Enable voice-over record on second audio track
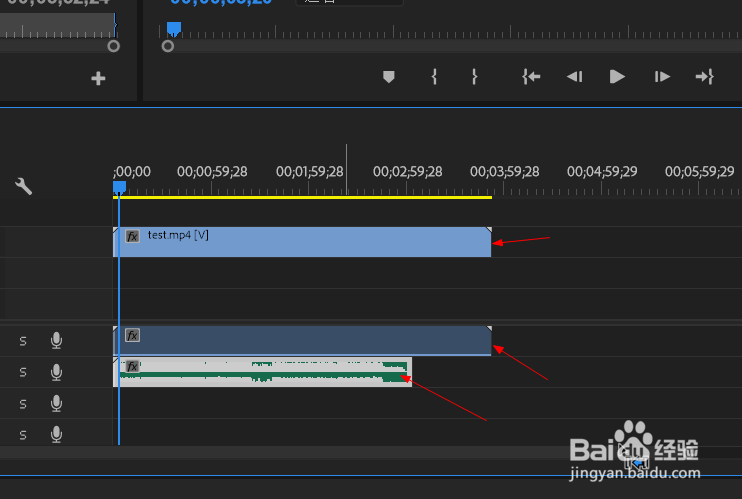Screen dimensions: 742x499 56,372
